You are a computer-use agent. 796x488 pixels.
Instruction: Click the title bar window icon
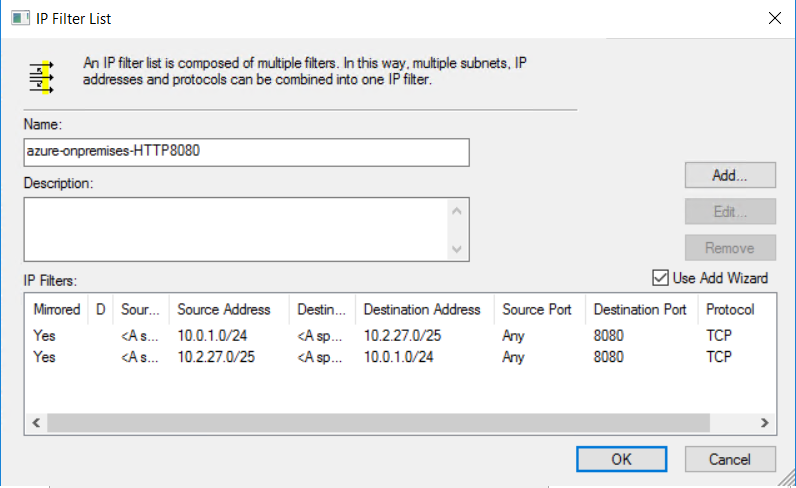(x=17, y=17)
